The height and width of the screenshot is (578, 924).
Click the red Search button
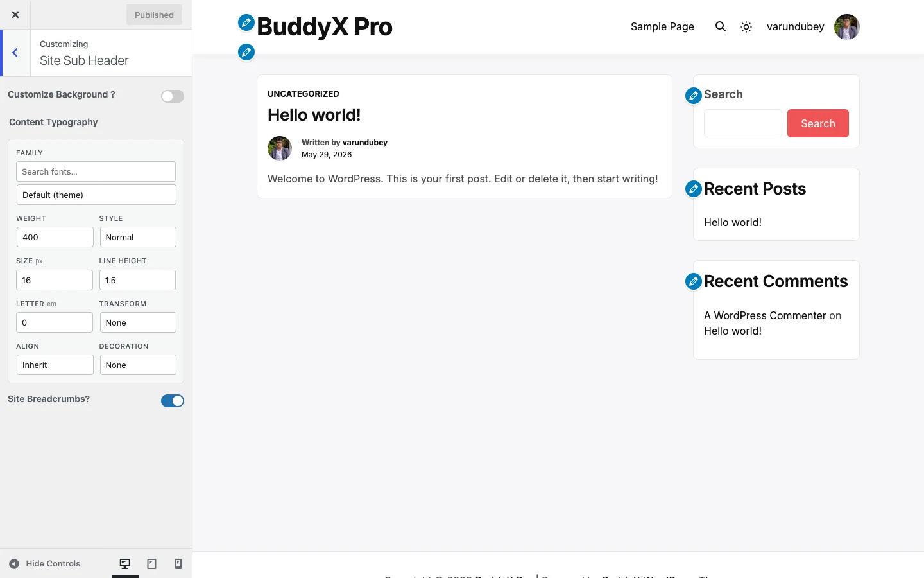[818, 123]
